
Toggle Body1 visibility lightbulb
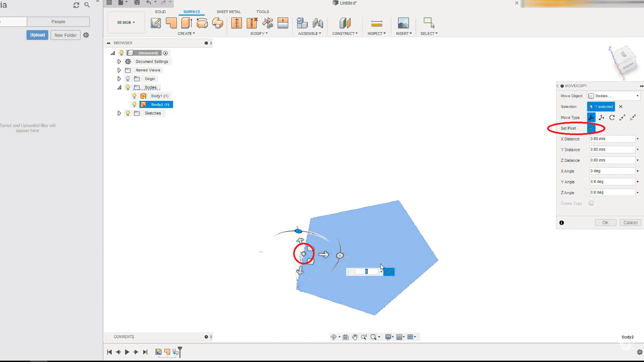click(135, 96)
